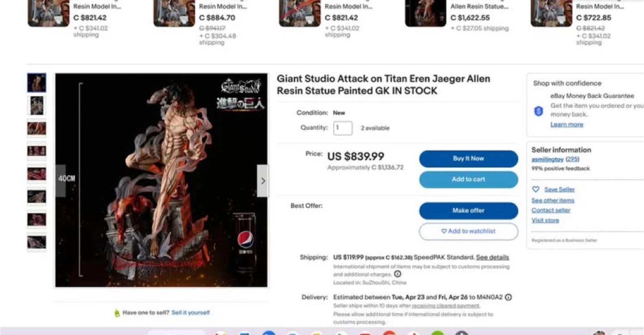Click the heart icon beside Save Seller

pyautogui.click(x=536, y=189)
